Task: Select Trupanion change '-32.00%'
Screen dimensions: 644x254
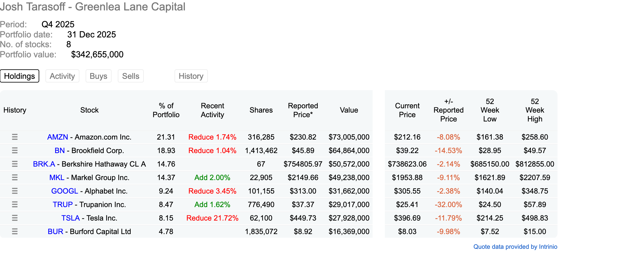Action: pos(448,205)
